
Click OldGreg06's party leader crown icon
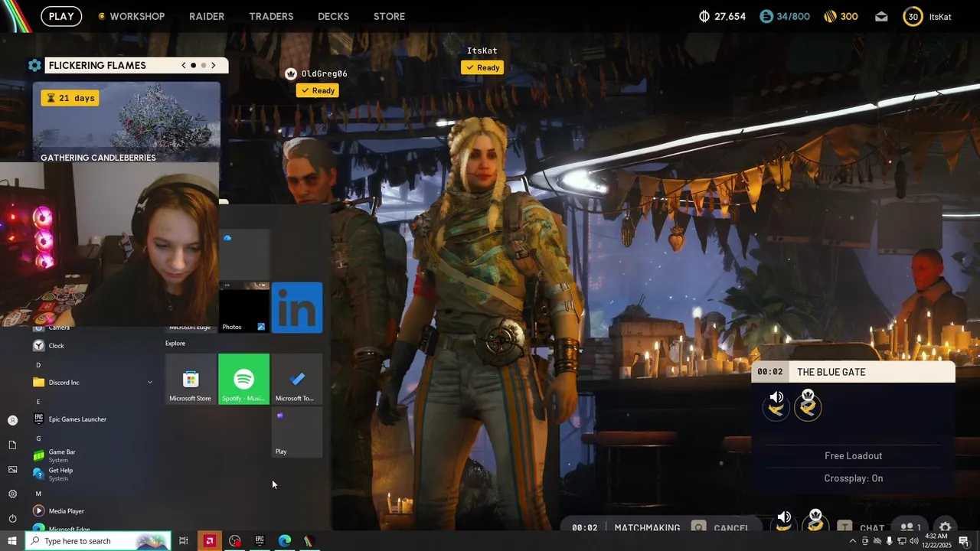click(290, 73)
